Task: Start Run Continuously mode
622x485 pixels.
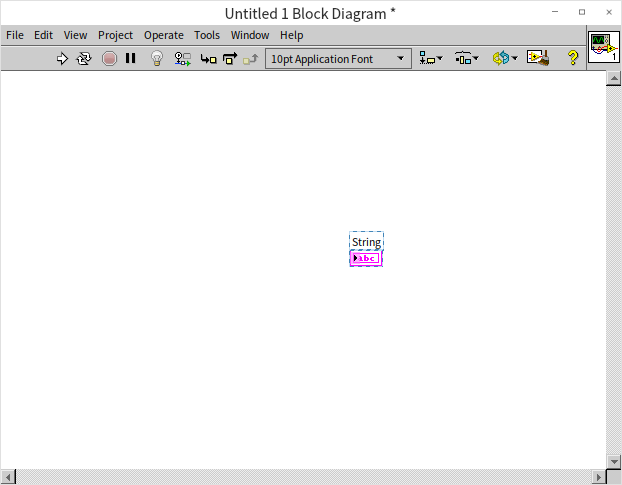Action: click(x=84, y=59)
